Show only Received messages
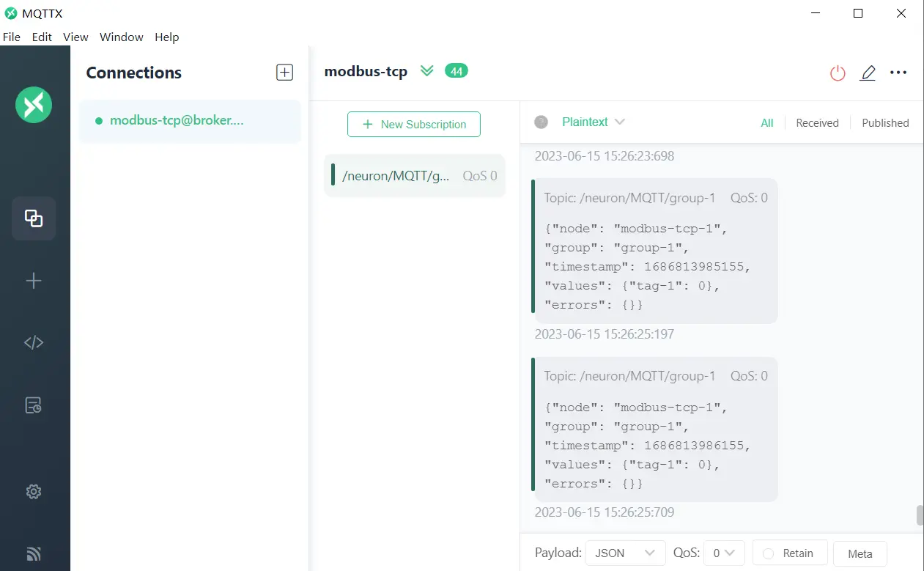 click(817, 123)
